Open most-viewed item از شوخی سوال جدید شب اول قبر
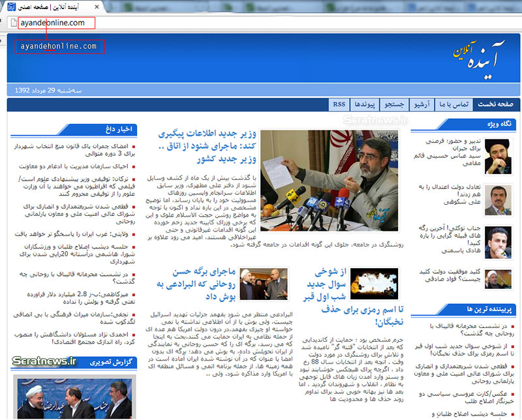Screen dimensions: 522x420 click(465, 350)
